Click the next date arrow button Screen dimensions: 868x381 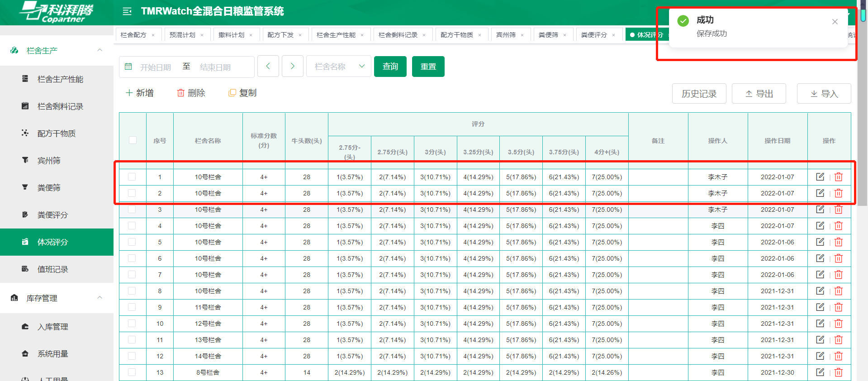click(292, 67)
